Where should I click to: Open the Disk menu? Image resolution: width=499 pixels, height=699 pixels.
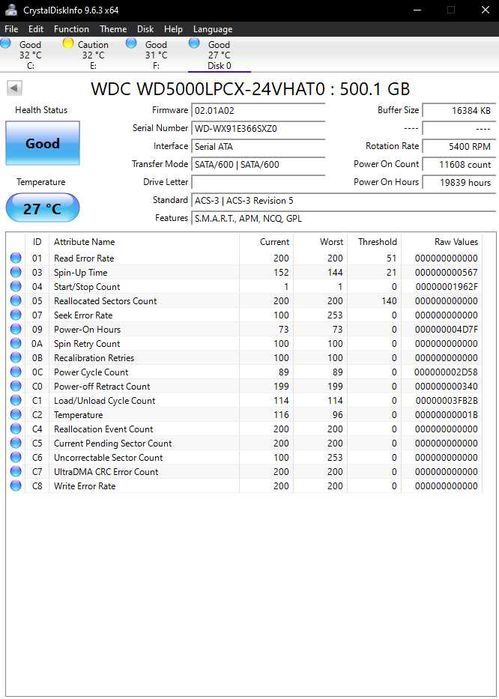click(x=145, y=29)
